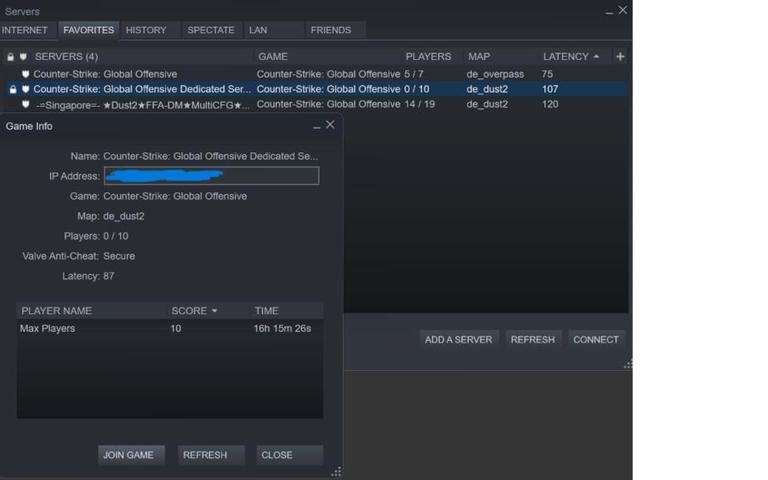Sort servers by LATENCY column
The width and height of the screenshot is (768, 480).
[571, 57]
